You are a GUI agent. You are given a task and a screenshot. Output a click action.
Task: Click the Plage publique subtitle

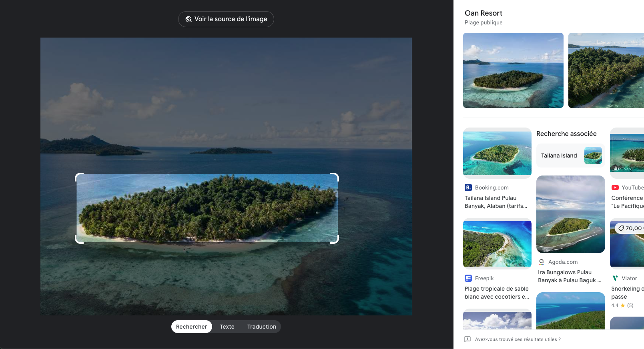point(484,23)
